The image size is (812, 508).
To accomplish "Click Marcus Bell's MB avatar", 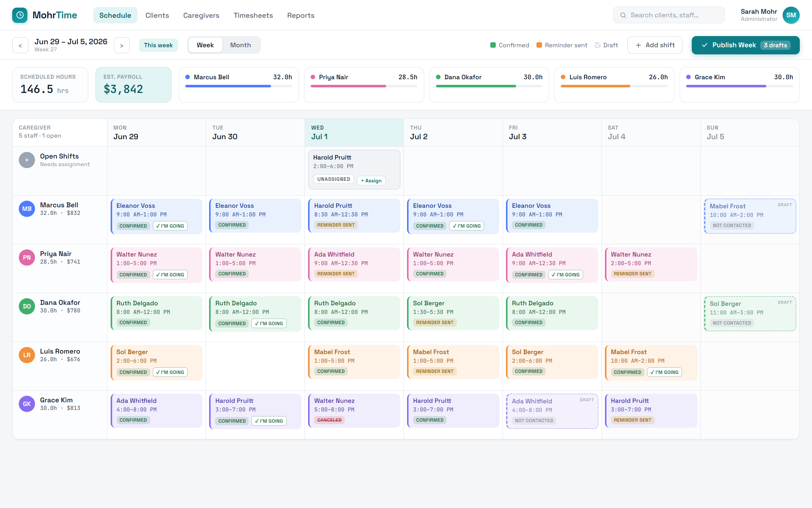I will [x=27, y=209].
